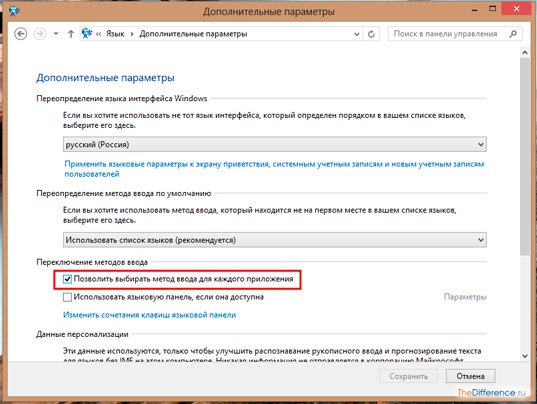Click the control panel icon in the address bar
537x404 pixels.
tap(87, 33)
